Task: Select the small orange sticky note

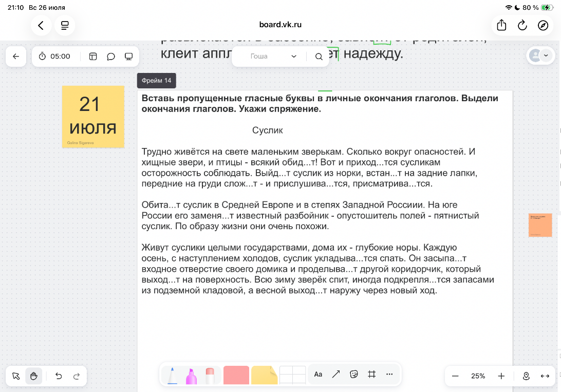Action: pyautogui.click(x=540, y=225)
